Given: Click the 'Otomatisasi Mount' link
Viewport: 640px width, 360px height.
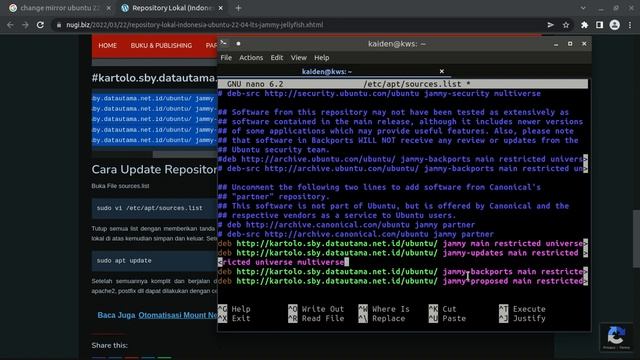Looking at the screenshot, I should (178, 315).
